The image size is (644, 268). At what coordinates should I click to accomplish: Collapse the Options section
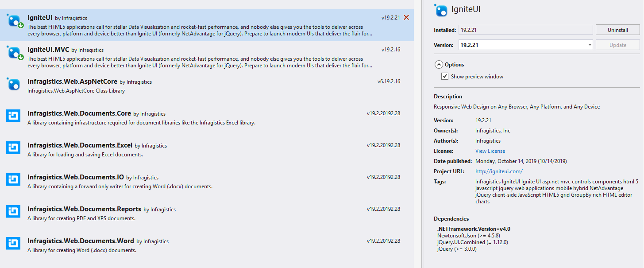(x=439, y=65)
